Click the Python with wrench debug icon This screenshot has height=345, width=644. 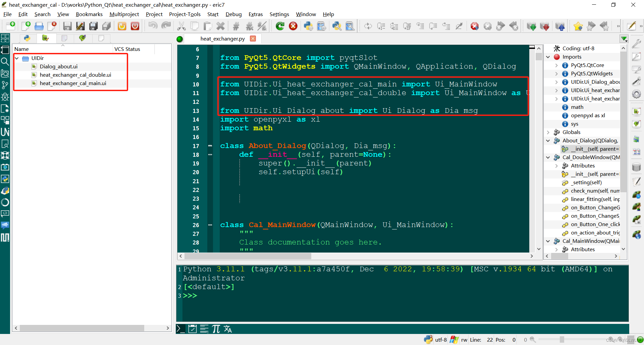pyautogui.click(x=337, y=26)
